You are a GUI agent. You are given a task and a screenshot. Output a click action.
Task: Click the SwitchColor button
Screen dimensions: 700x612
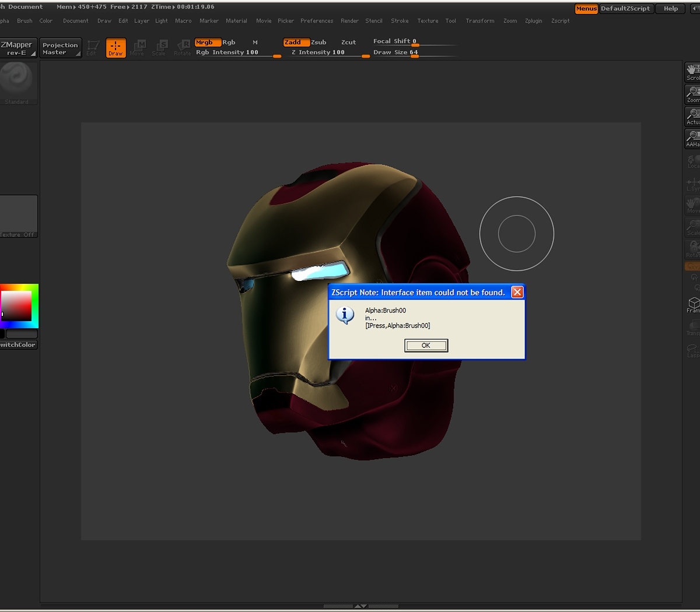pos(18,344)
